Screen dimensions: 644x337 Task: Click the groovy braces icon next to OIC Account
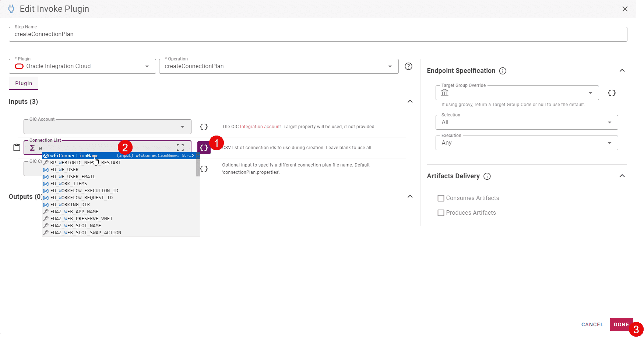[x=204, y=126]
